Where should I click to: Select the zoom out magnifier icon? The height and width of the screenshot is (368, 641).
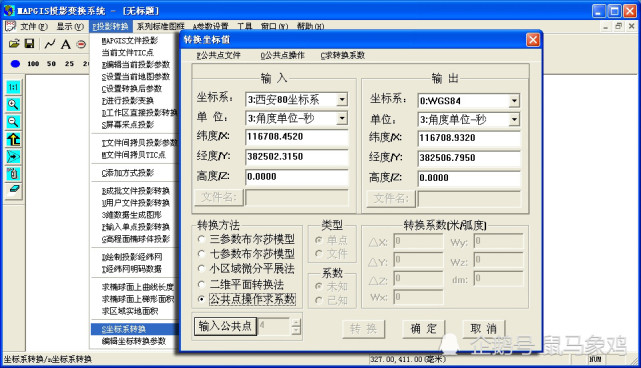[x=13, y=122]
